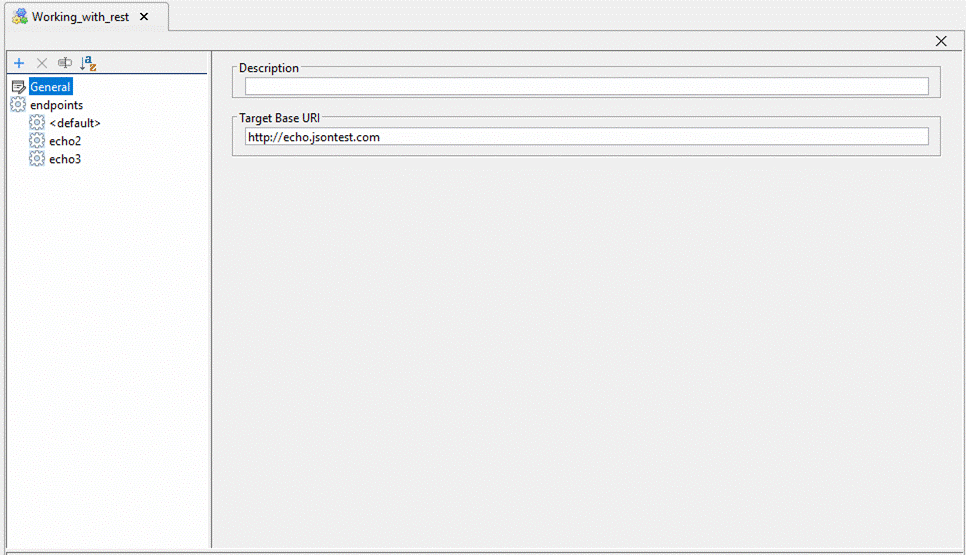Screen dimensions: 966x555
Task: Close the editor panel with the X
Action: click(941, 41)
